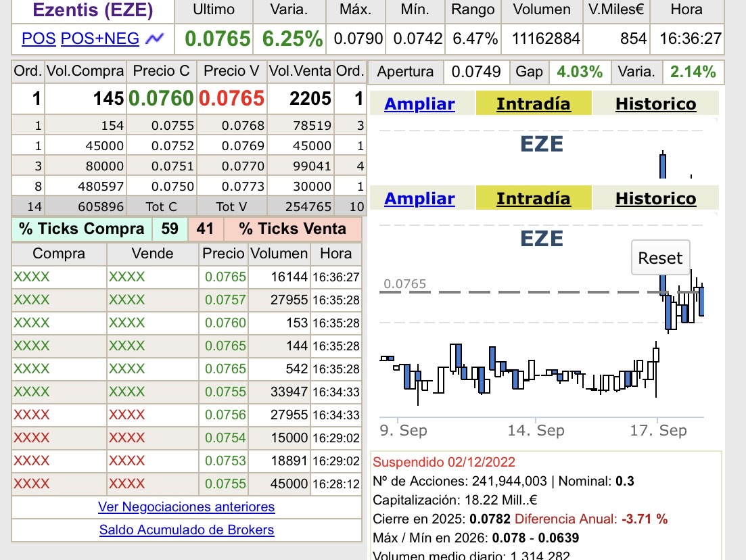This screenshot has height=560, width=746.
Task: Click the ticks venta value 41
Action: coord(205,229)
